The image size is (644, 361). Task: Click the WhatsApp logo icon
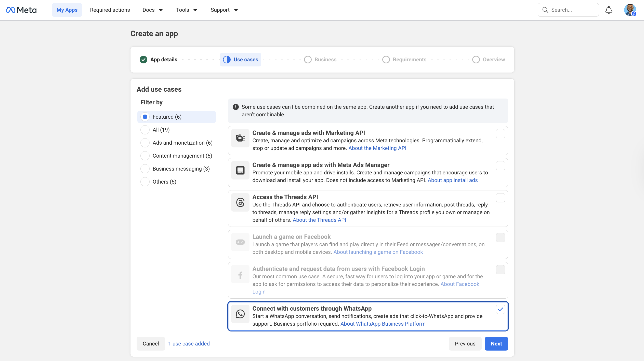click(x=240, y=314)
